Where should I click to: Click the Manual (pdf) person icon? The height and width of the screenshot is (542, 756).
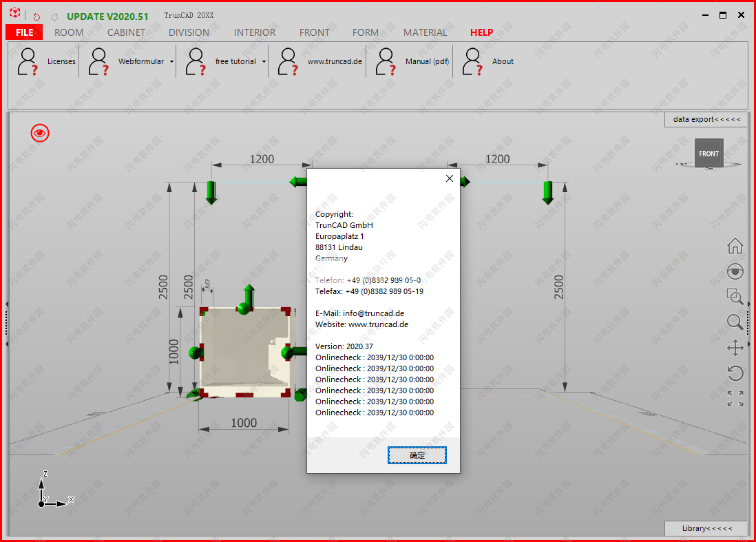click(x=386, y=62)
